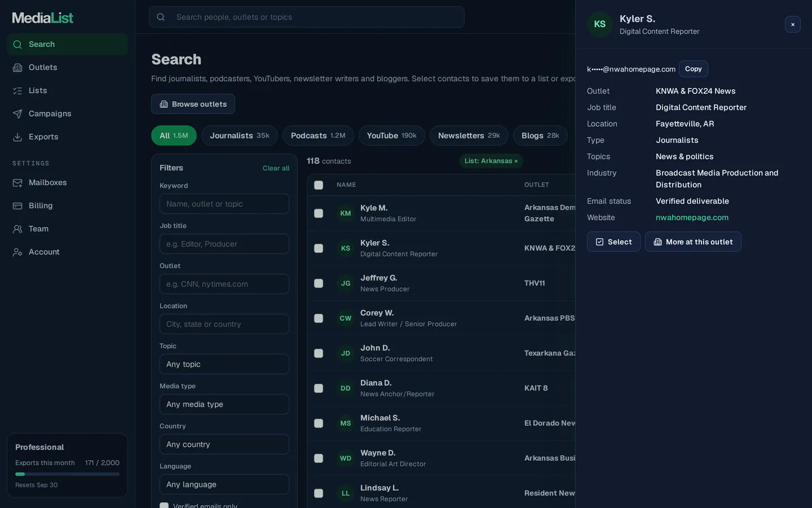
Task: Click the Billing card icon
Action: tap(17, 206)
